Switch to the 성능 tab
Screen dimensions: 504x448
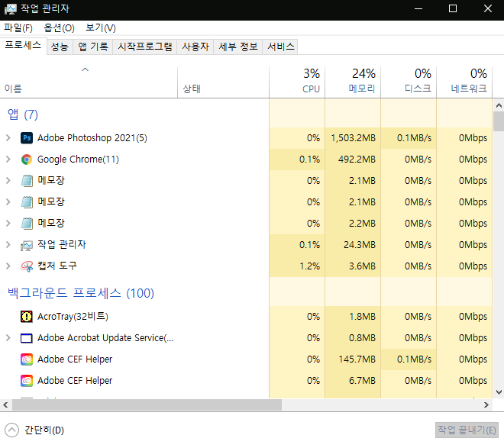pos(60,47)
